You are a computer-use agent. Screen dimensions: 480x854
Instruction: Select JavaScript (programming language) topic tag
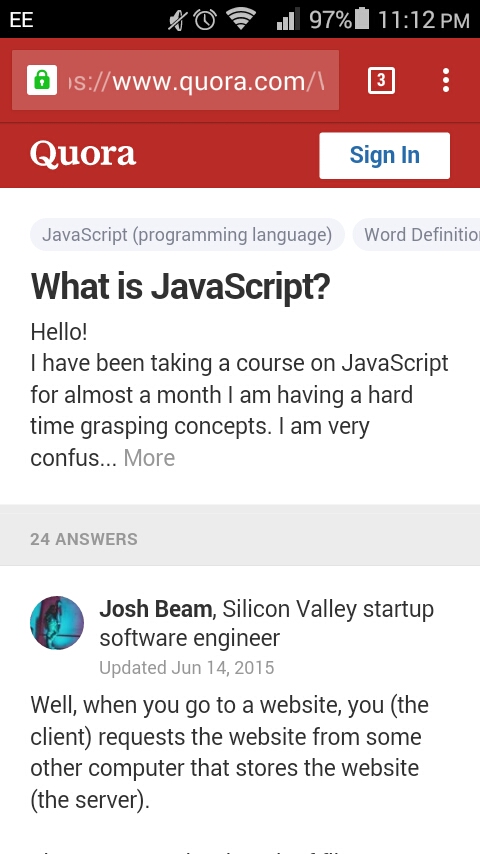pyautogui.click(x=187, y=235)
